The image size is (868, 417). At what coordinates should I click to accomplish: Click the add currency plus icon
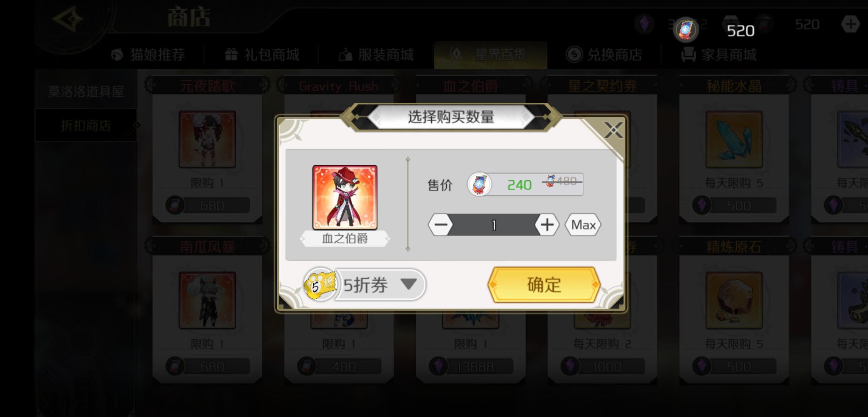[x=850, y=25]
